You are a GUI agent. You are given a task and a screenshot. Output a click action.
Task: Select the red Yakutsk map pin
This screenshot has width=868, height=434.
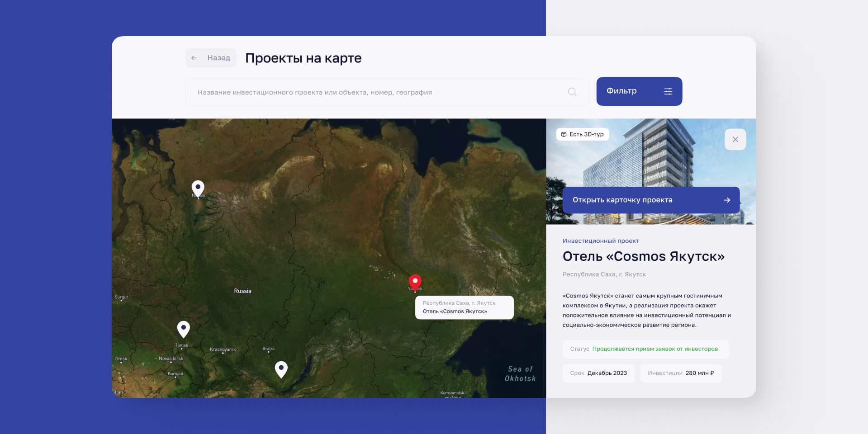pos(415,283)
